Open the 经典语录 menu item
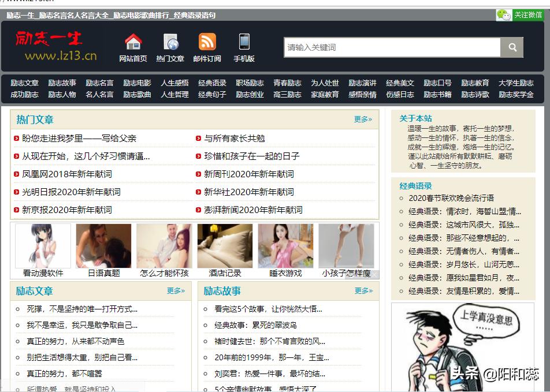550x392 pixels. tap(212, 83)
